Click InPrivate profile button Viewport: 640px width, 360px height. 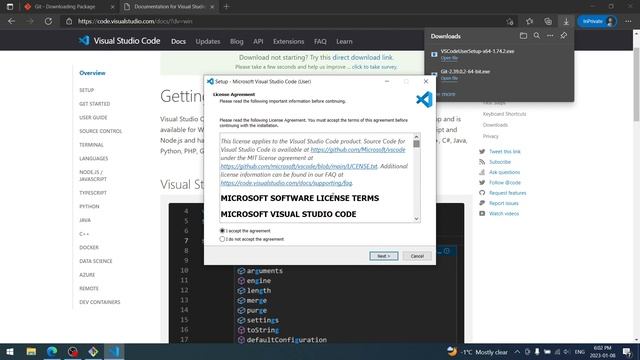597,21
